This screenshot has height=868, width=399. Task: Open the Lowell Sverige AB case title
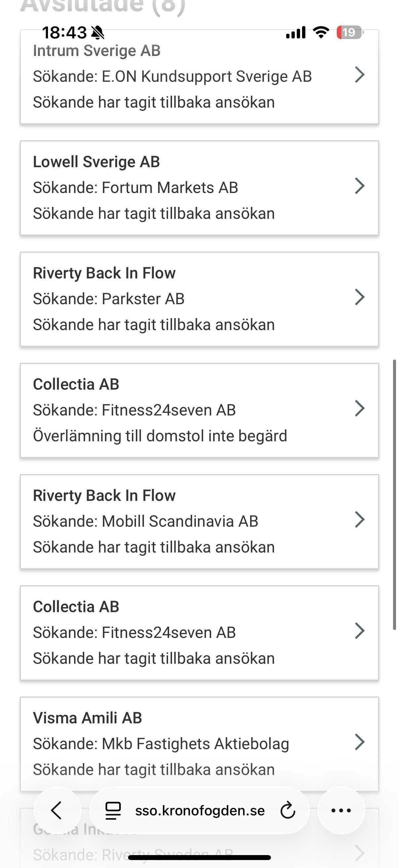coord(96,162)
